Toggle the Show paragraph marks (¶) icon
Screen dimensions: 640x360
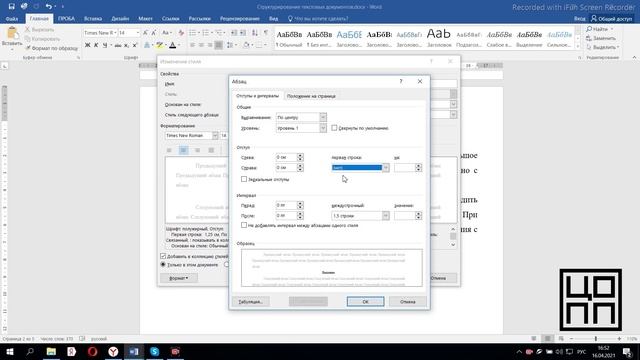(x=266, y=33)
